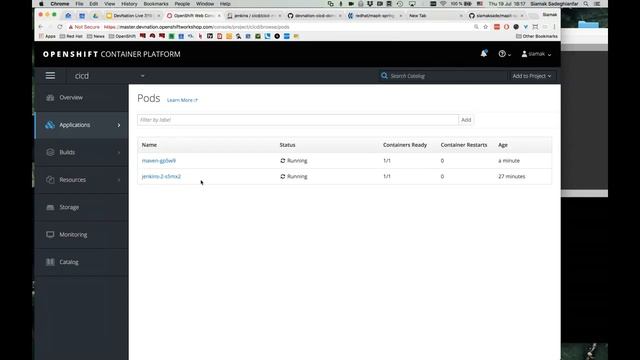Open the Add to Project dropdown
The height and width of the screenshot is (360, 640).
point(531,76)
